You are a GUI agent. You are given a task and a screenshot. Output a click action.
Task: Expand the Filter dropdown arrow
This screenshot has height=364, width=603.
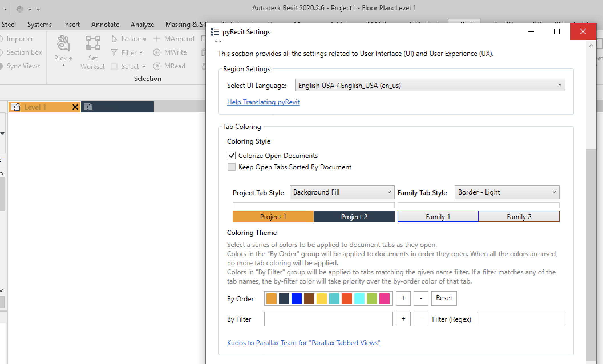point(141,53)
